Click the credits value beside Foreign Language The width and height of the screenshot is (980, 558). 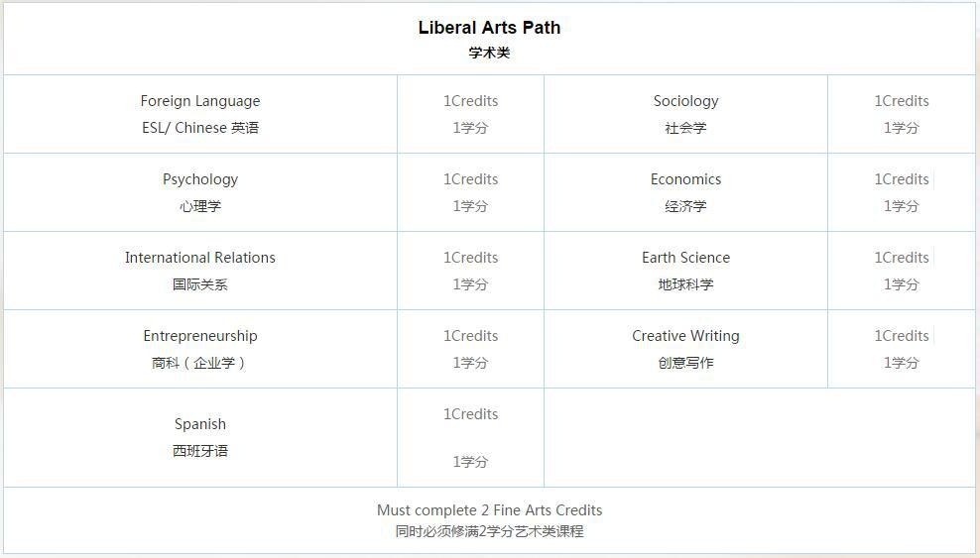[470, 114]
